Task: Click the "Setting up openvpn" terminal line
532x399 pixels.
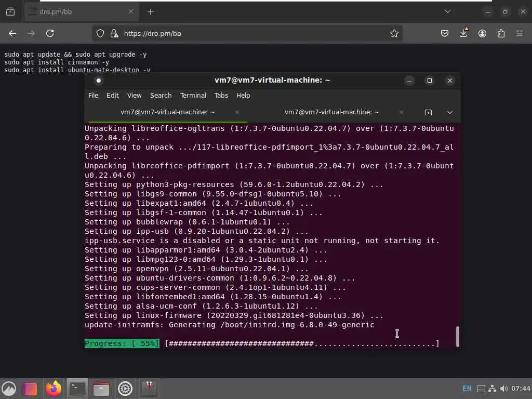Action: click(x=196, y=269)
